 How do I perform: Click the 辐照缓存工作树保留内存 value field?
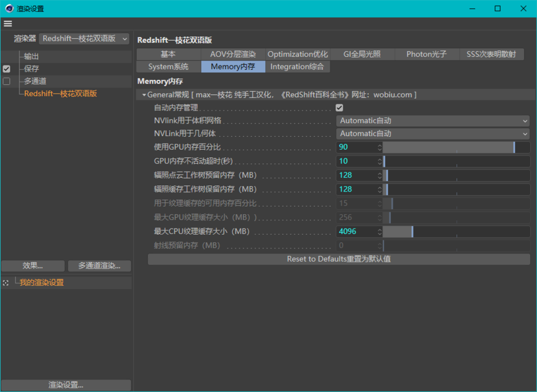357,189
